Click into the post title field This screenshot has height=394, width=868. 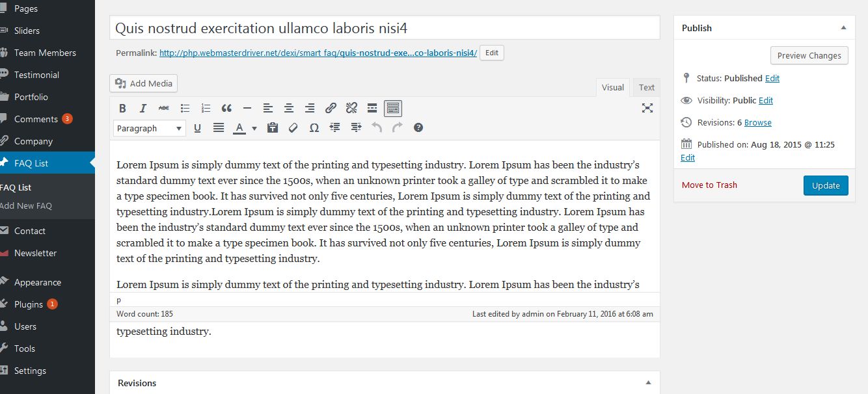[x=384, y=28]
